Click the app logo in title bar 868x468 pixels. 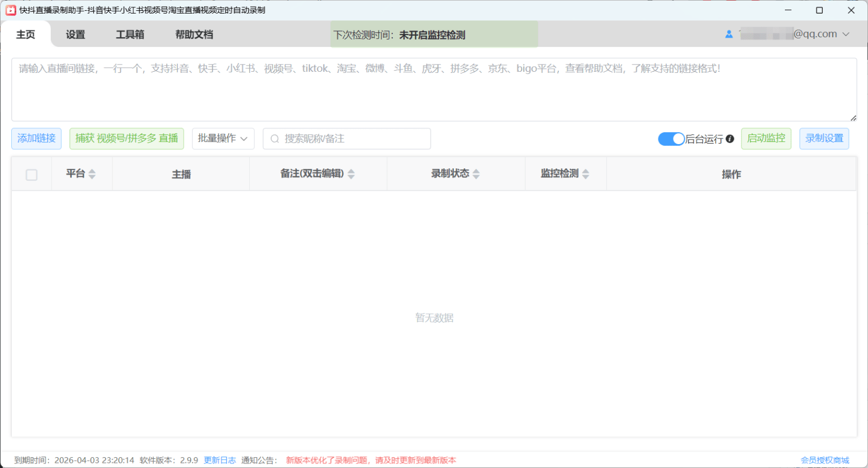coord(11,10)
